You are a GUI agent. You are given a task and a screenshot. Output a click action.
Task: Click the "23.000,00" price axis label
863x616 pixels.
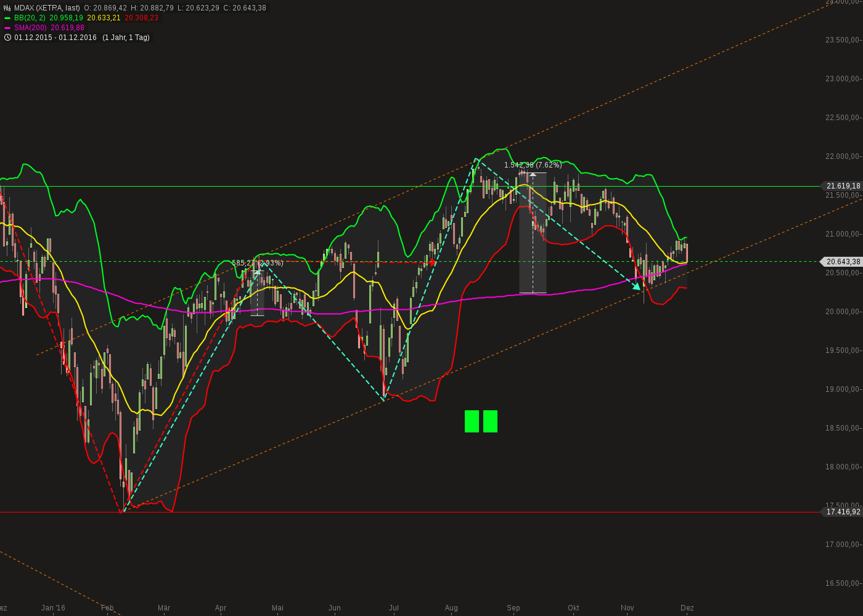tap(843, 79)
